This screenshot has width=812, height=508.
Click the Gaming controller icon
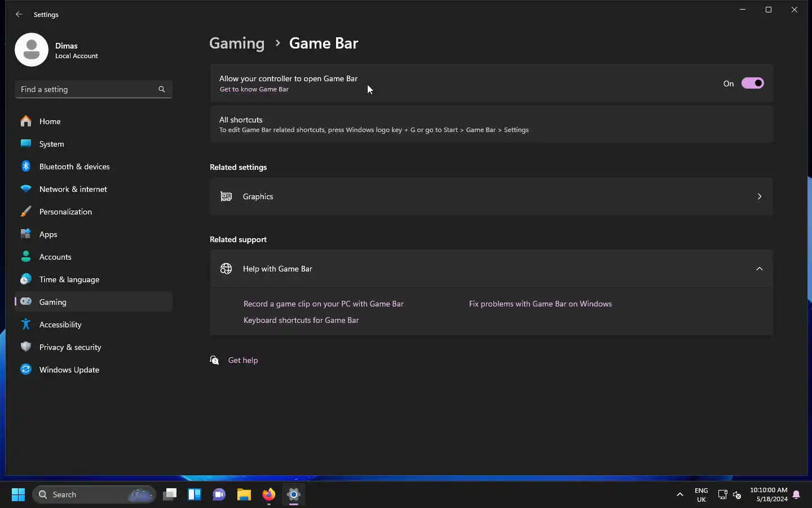click(x=26, y=302)
